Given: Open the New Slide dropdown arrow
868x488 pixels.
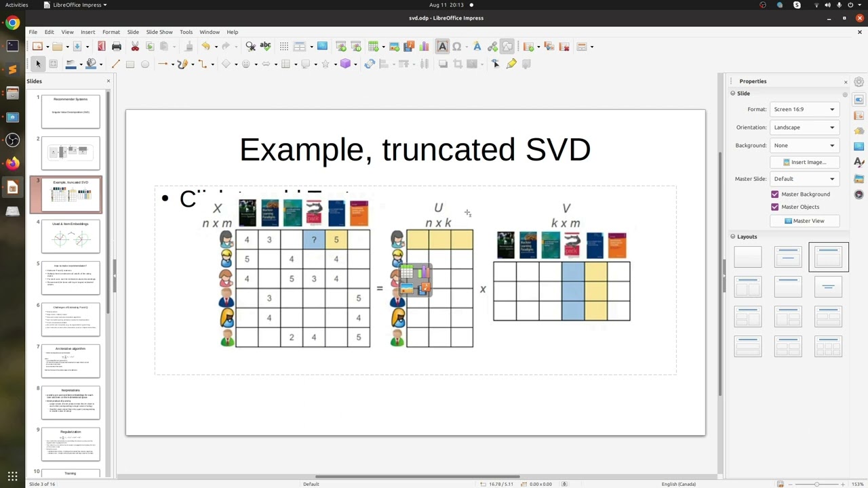Looking at the screenshot, I should [538, 47].
